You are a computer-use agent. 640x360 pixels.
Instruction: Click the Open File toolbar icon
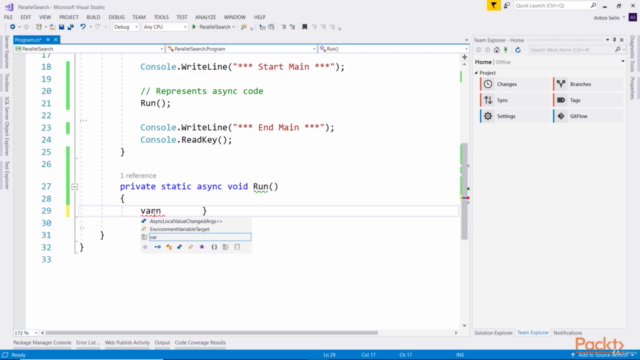point(52,27)
